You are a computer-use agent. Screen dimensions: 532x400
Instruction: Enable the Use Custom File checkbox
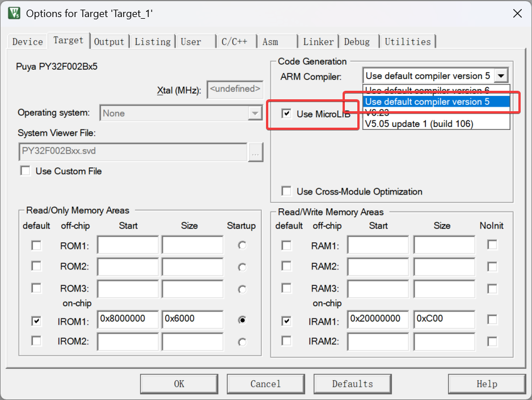26,171
